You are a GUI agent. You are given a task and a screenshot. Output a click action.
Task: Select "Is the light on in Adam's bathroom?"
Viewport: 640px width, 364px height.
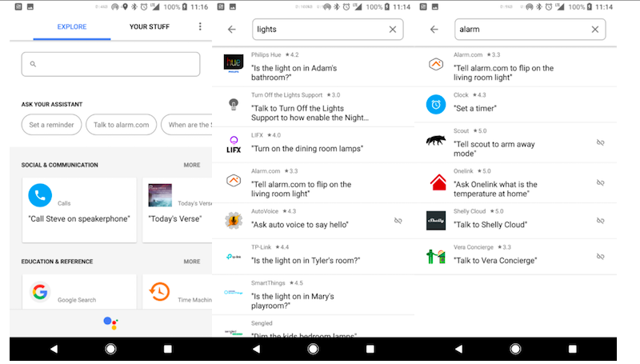click(x=294, y=73)
